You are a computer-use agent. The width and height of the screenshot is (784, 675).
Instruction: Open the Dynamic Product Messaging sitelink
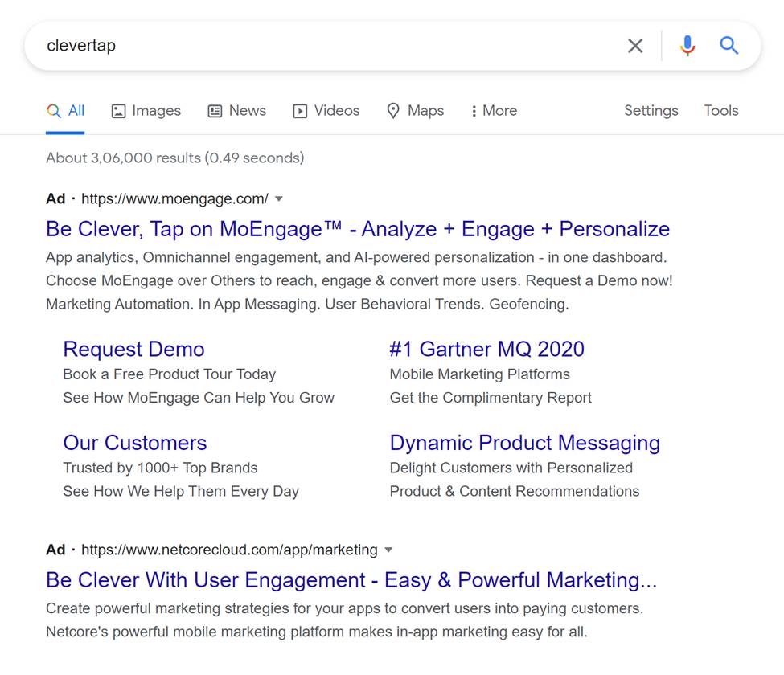click(x=525, y=444)
